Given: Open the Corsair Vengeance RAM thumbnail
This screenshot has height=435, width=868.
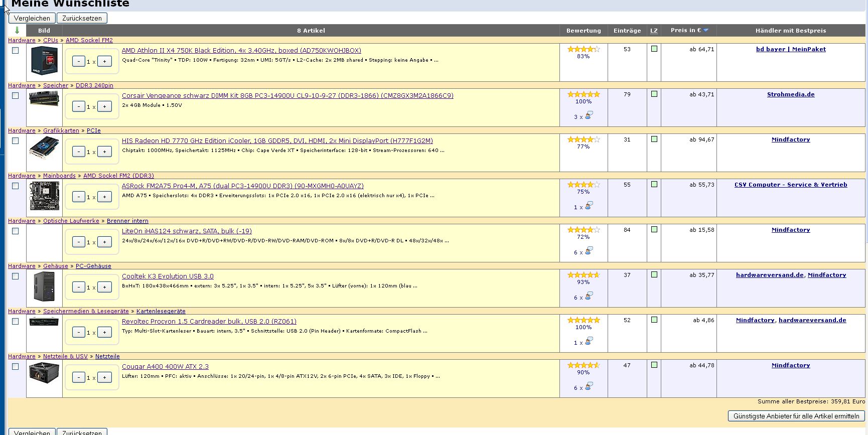Looking at the screenshot, I should click(x=44, y=98).
